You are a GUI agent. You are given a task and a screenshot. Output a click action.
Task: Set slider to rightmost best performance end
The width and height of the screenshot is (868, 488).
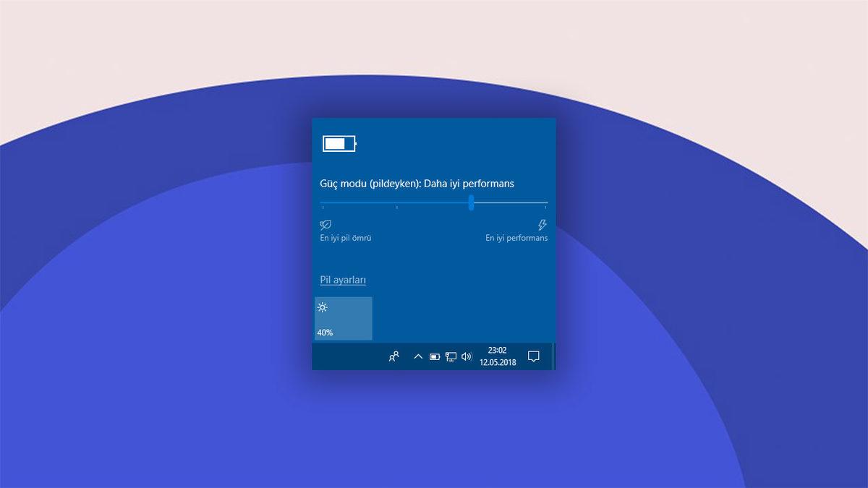[546, 202]
